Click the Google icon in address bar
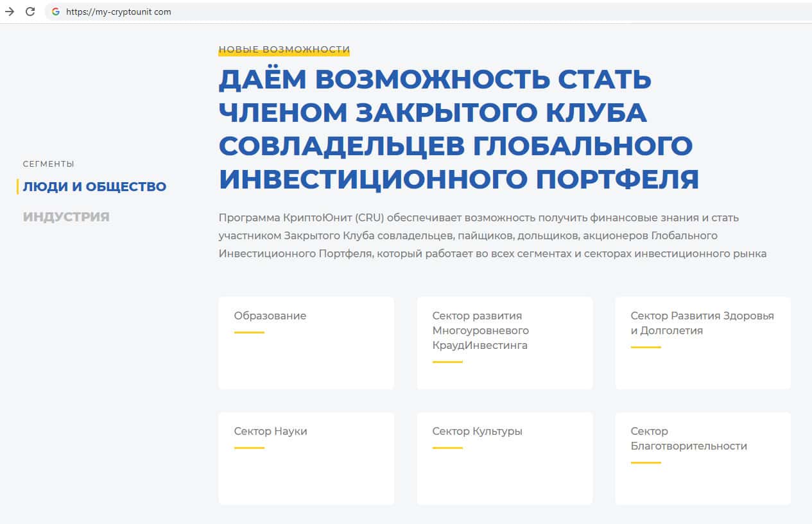This screenshot has height=524, width=812. pyautogui.click(x=55, y=12)
